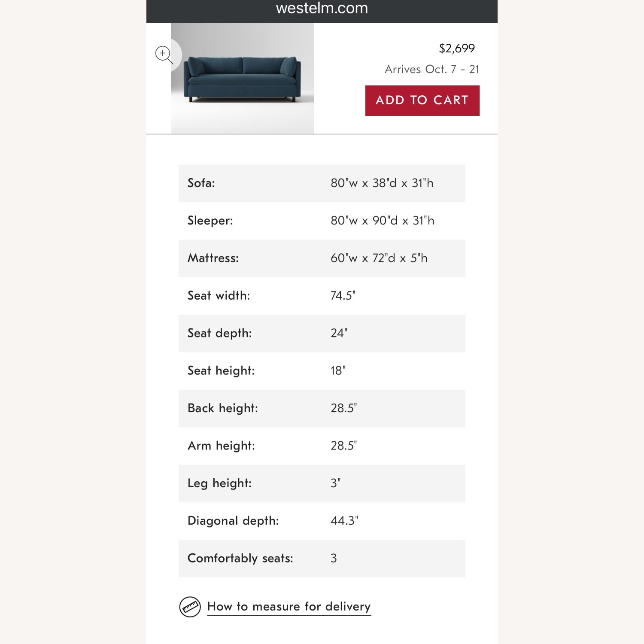
Task: Select the Sofa dimensions row
Action: (x=322, y=183)
